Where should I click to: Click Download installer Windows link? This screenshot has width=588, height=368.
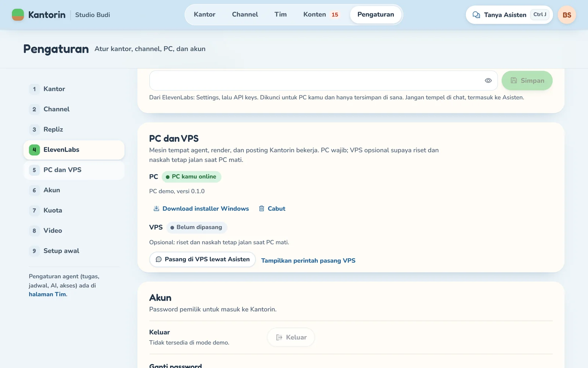pyautogui.click(x=201, y=209)
